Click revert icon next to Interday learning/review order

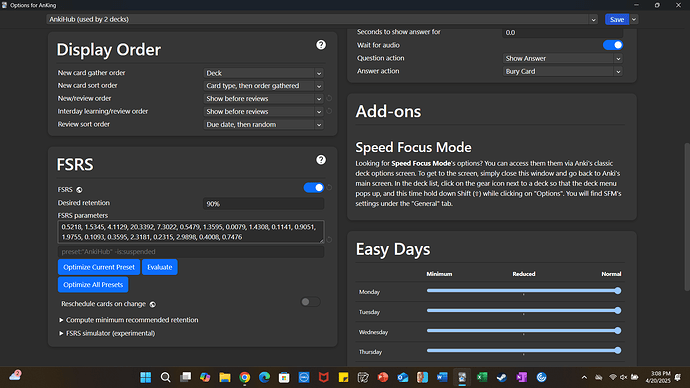pyautogui.click(x=329, y=111)
